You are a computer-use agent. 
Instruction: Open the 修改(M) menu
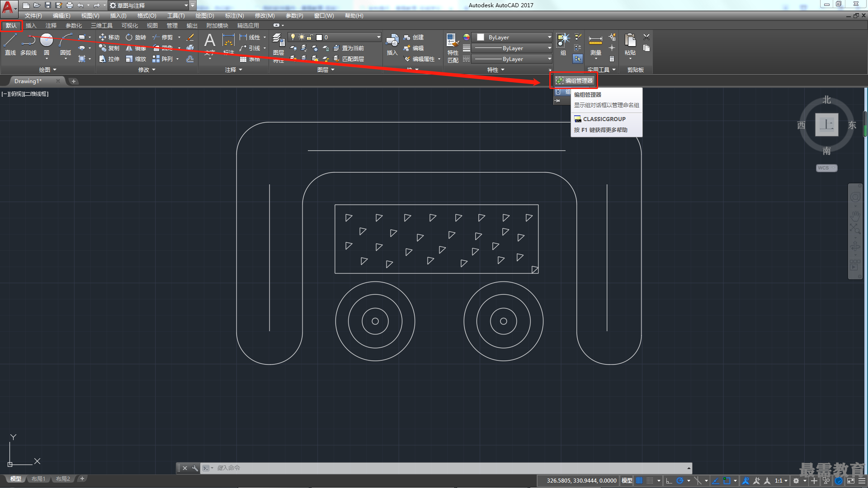[x=264, y=15]
